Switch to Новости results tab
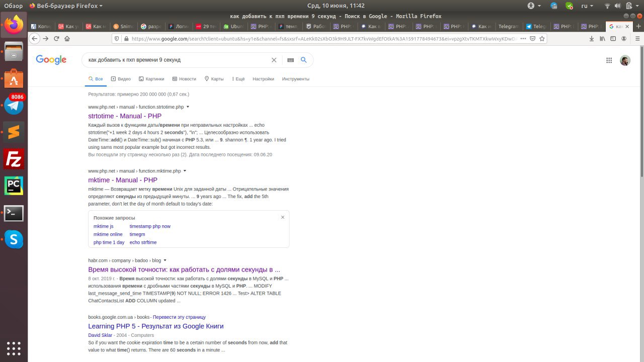This screenshot has width=644, height=362. [184, 79]
